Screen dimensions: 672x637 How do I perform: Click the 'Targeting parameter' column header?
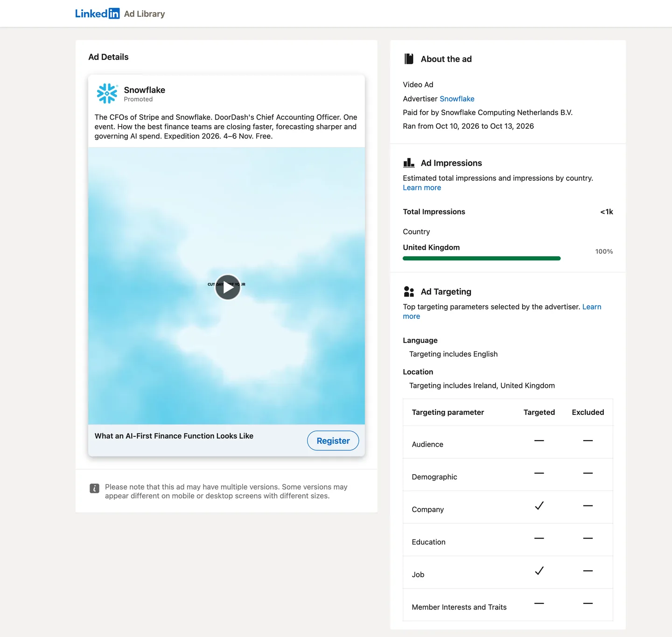point(448,413)
